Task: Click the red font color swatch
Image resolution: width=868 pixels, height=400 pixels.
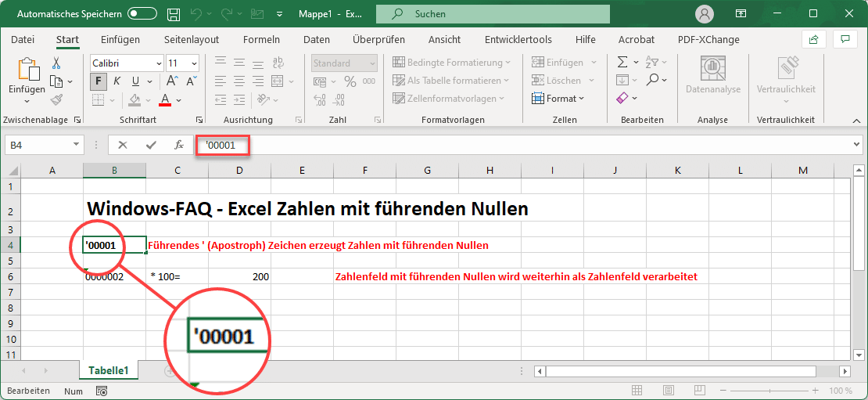Action: point(165,99)
